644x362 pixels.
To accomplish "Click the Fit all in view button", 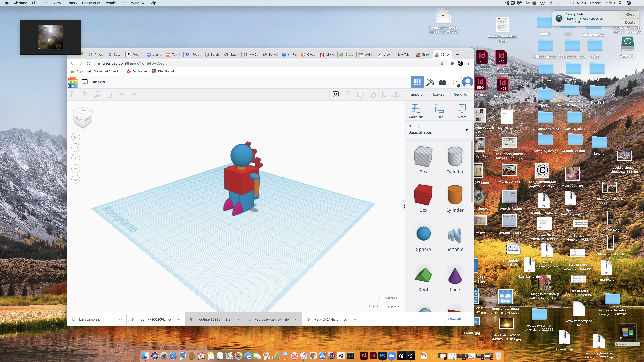I will pos(76,147).
